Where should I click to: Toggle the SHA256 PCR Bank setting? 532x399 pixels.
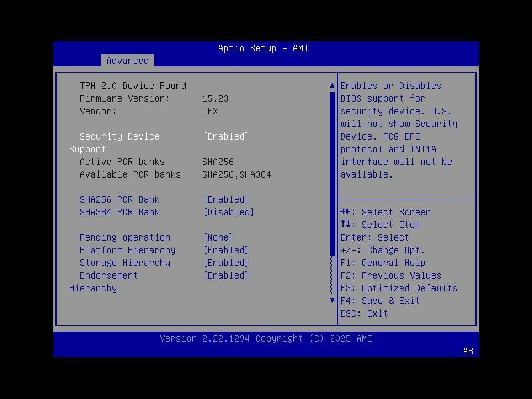point(226,199)
